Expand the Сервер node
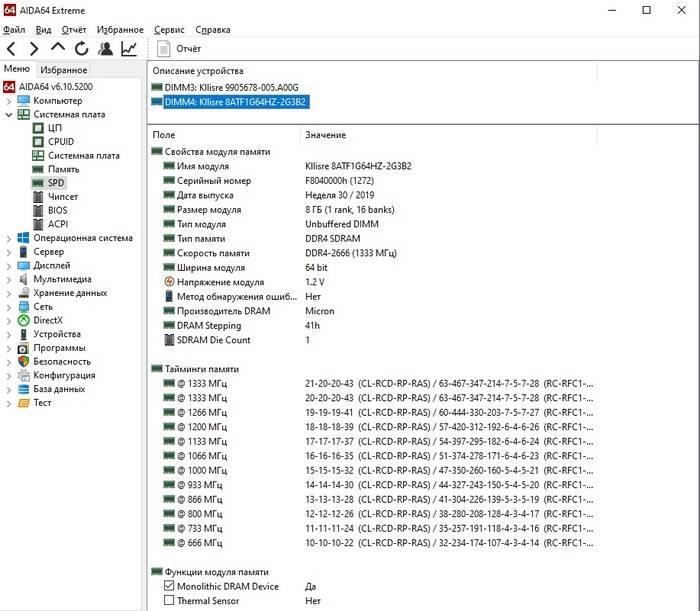Viewport: 700px width, 611px height. coord(8,253)
